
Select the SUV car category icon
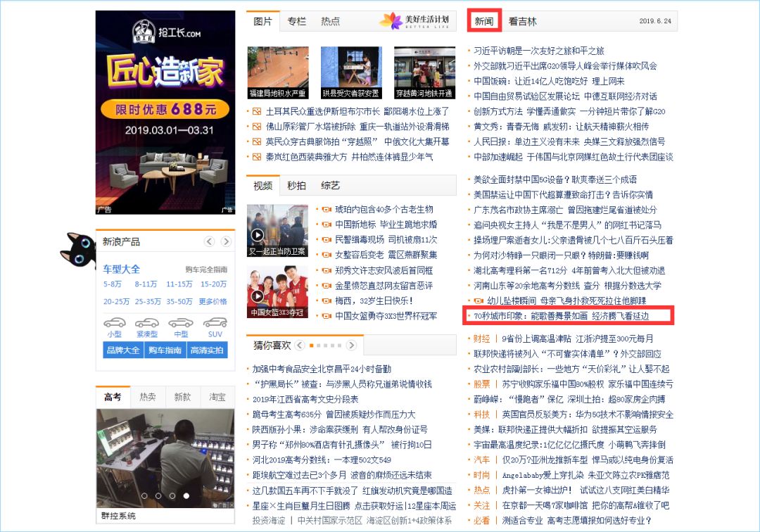(x=215, y=322)
